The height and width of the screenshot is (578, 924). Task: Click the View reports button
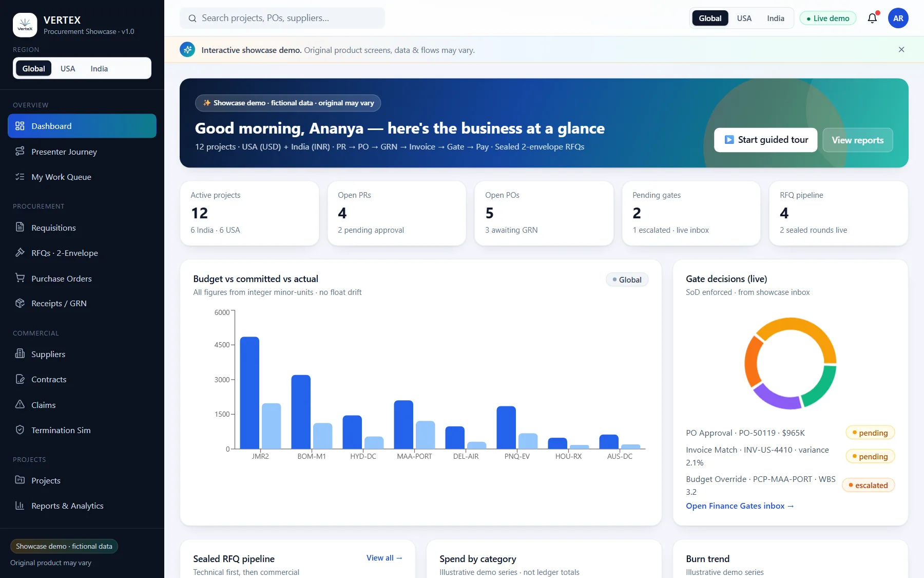[858, 140]
